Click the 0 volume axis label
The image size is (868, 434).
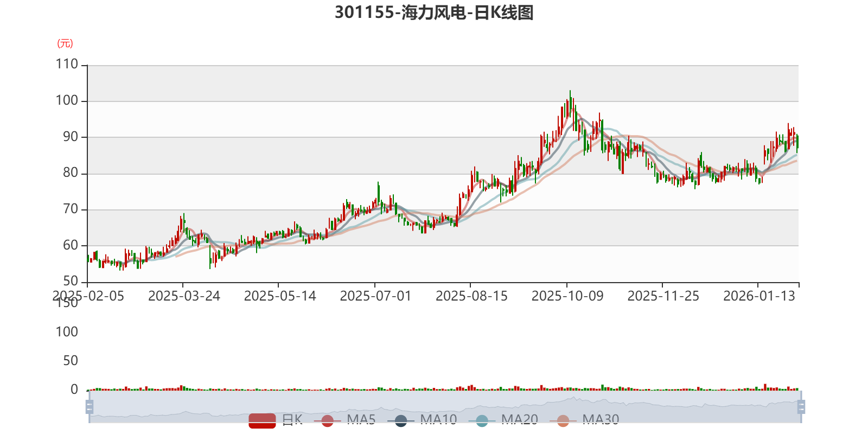pos(74,389)
